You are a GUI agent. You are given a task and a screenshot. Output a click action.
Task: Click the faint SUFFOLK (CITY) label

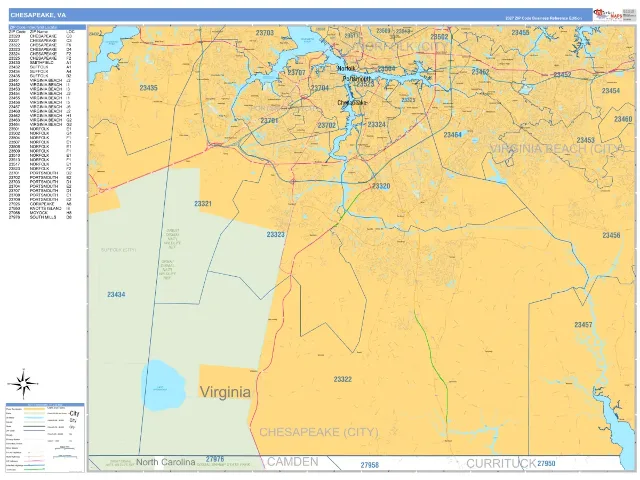tap(118, 250)
